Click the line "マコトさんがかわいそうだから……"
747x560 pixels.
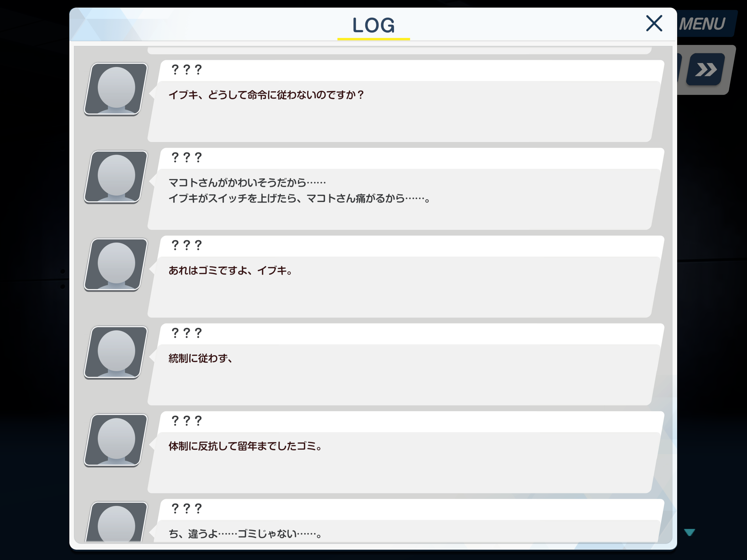click(x=247, y=183)
